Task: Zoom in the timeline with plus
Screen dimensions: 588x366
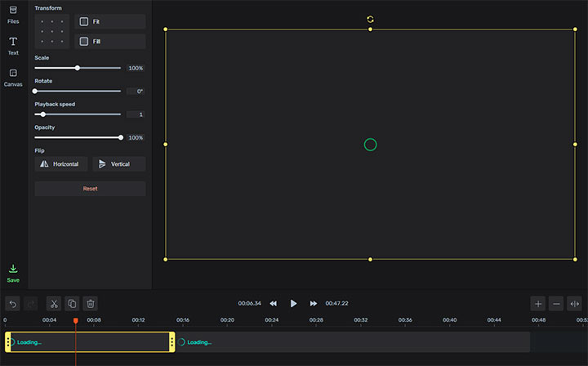Action: coord(537,303)
